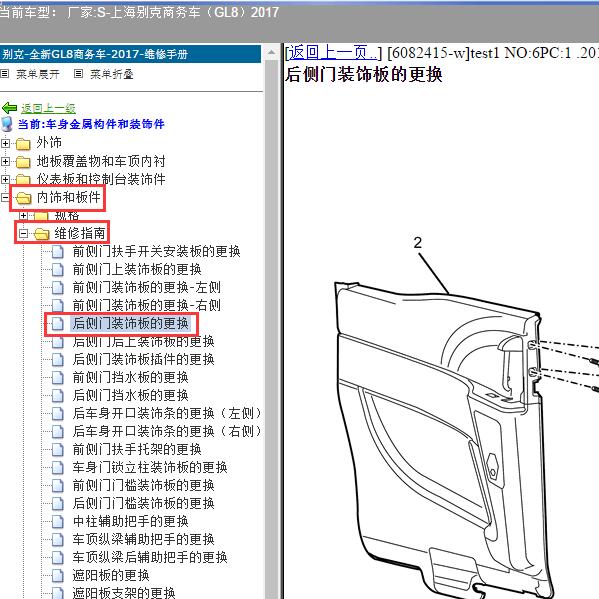Click the tree panel scroll-up arrow
The image size is (599, 599).
pyautogui.click(x=271, y=53)
